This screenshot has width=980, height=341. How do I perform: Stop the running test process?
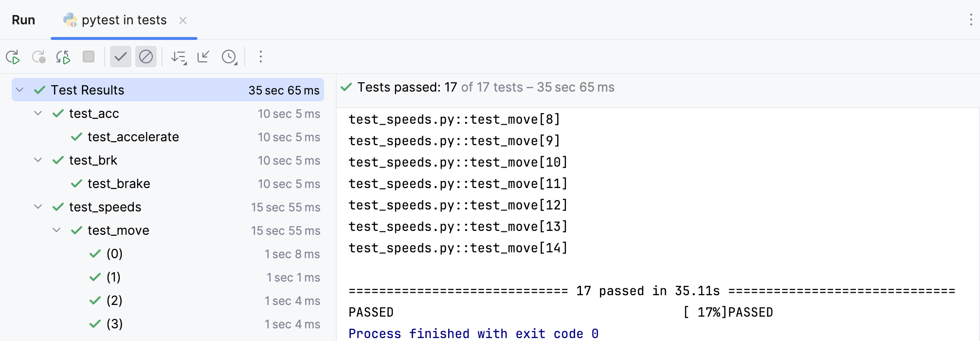click(88, 57)
